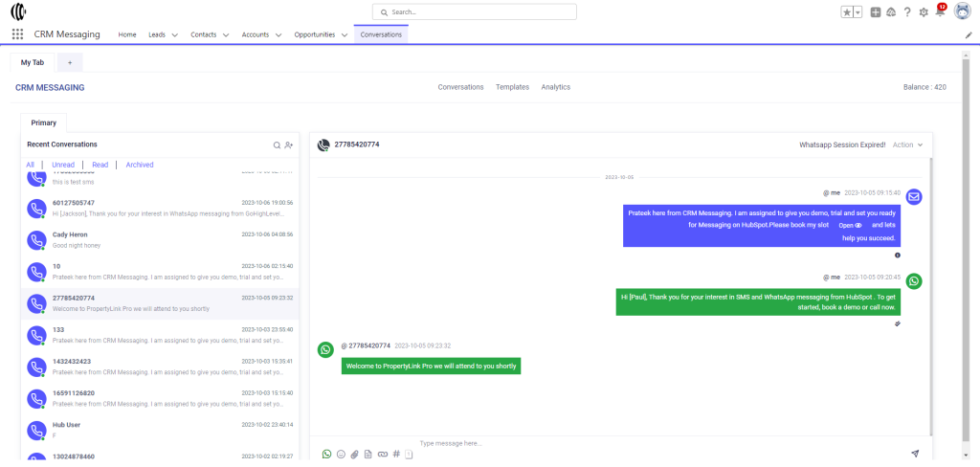This screenshot has width=980, height=467.
Task: Click the Balance : 420 text
Action: pyautogui.click(x=924, y=87)
